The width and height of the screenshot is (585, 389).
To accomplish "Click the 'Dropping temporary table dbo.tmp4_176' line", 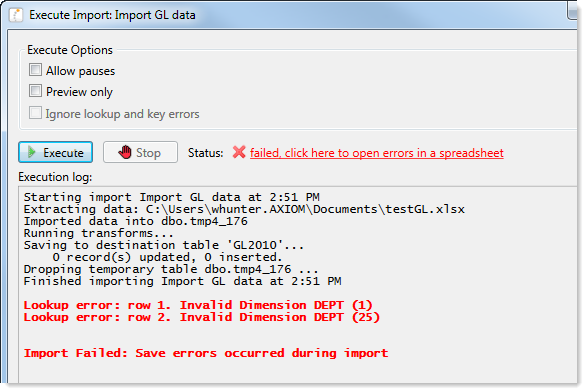I will pos(171,269).
